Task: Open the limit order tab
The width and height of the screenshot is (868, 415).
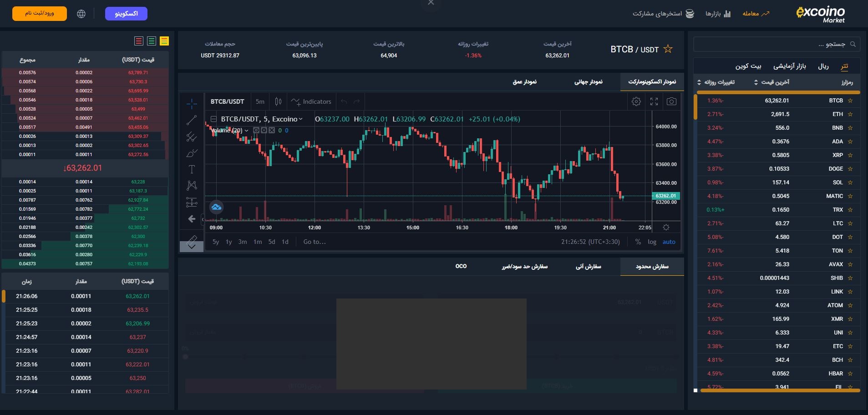Action: [x=652, y=267]
